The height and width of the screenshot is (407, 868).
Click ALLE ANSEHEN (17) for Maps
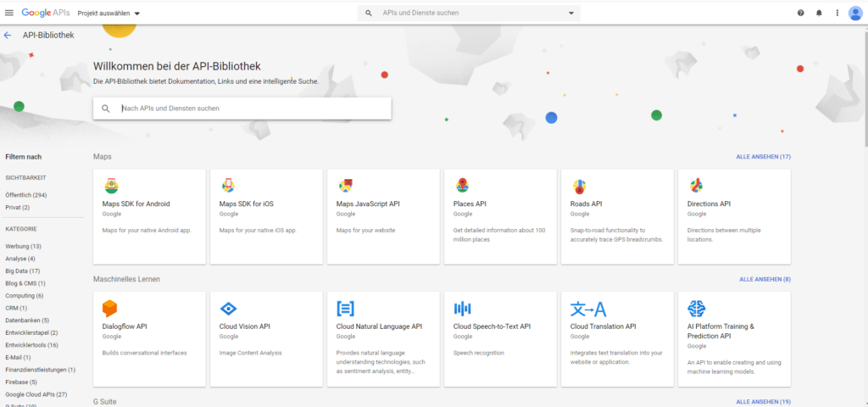pos(763,157)
